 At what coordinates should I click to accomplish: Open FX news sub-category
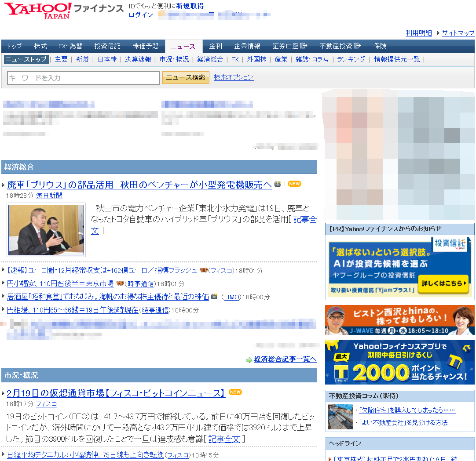[234, 59]
